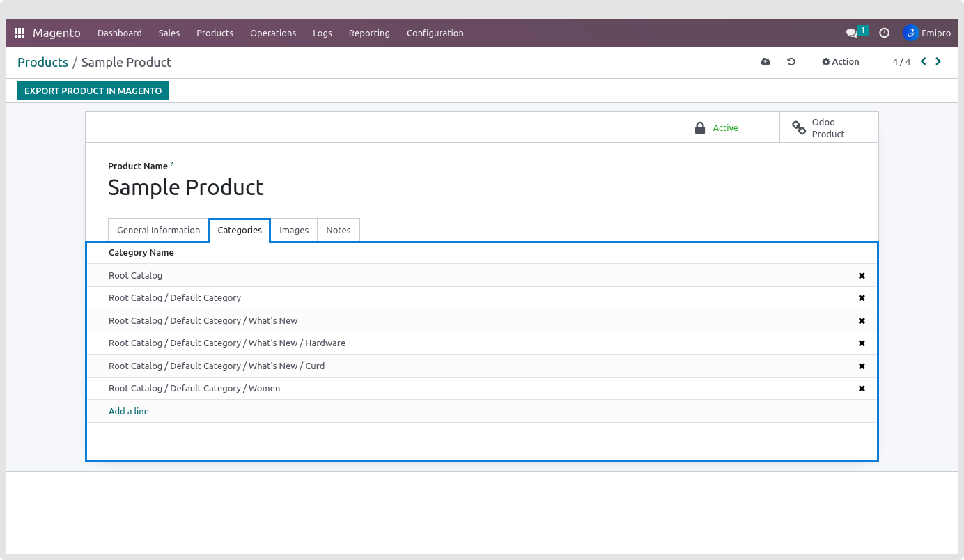Expand the Configuration menu
This screenshot has height=560, width=964.
point(435,33)
